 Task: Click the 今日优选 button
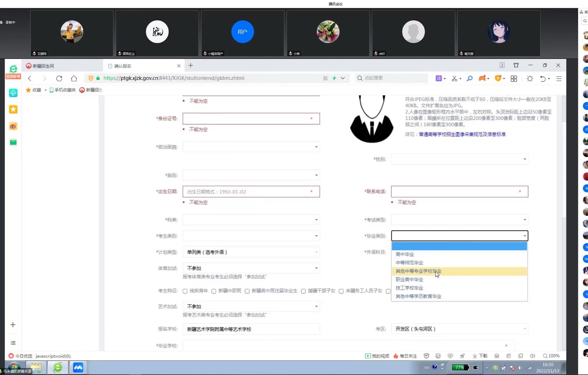pos(21,356)
